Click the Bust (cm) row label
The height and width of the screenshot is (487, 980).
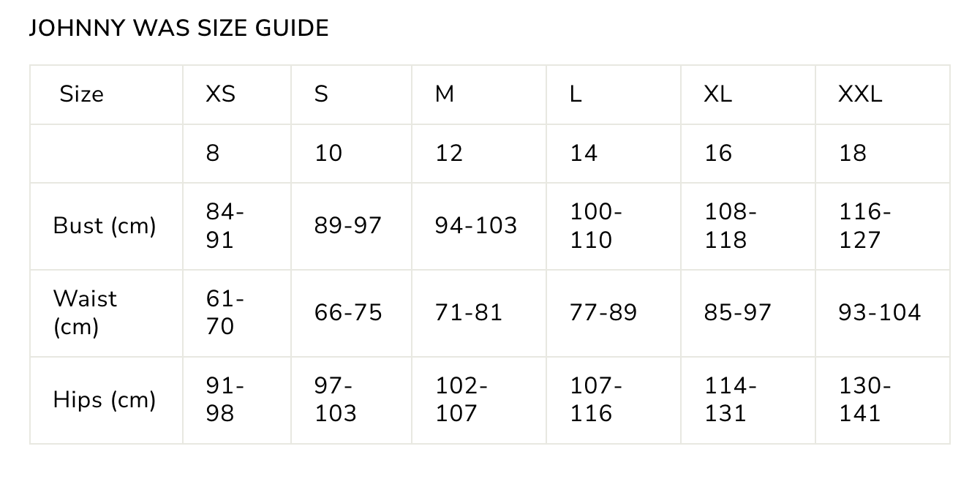click(x=105, y=226)
